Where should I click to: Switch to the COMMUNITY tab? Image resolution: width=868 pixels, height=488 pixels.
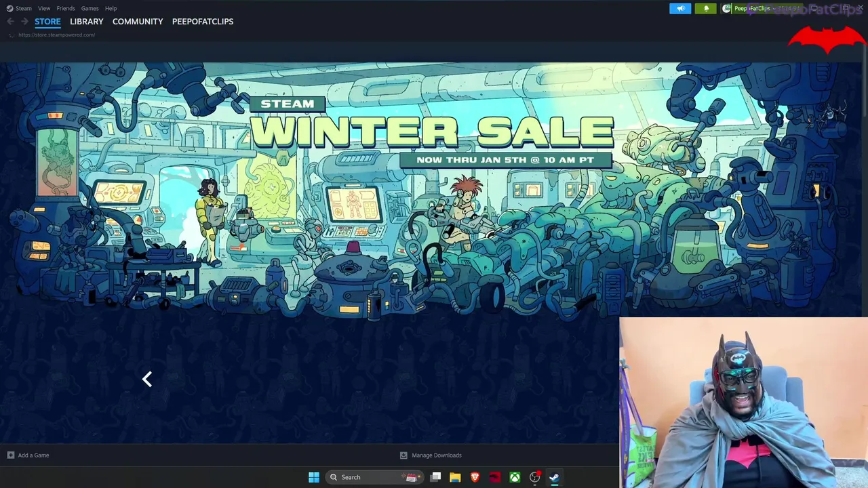pyautogui.click(x=138, y=22)
